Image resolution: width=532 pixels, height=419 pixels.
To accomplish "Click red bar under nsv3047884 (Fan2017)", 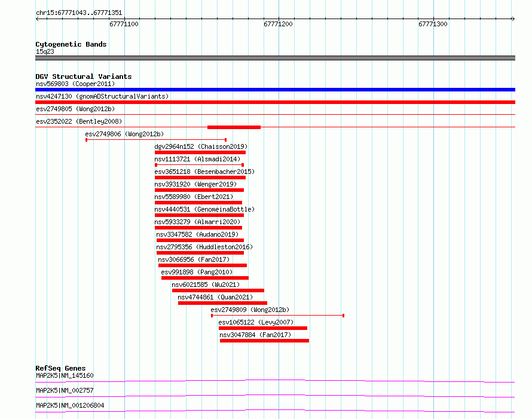I will [264, 341].
